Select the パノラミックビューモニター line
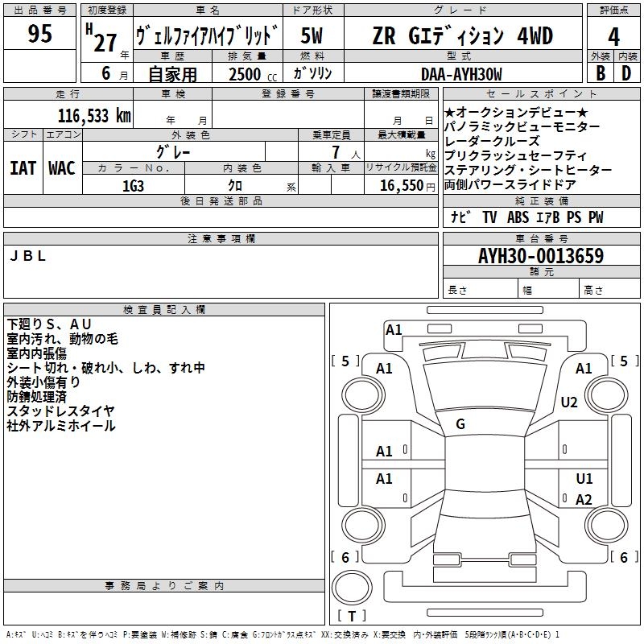The image size is (644, 644). 522,126
